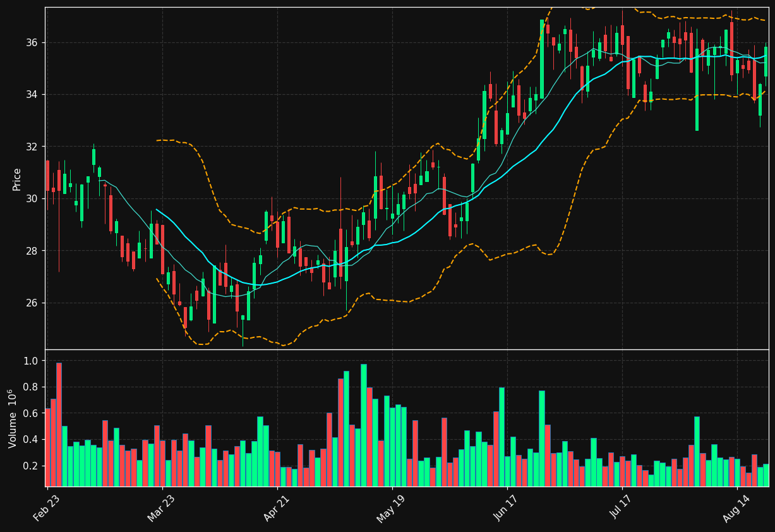Click the 0.6 volume tick label
The image size is (775, 532).
point(31,413)
